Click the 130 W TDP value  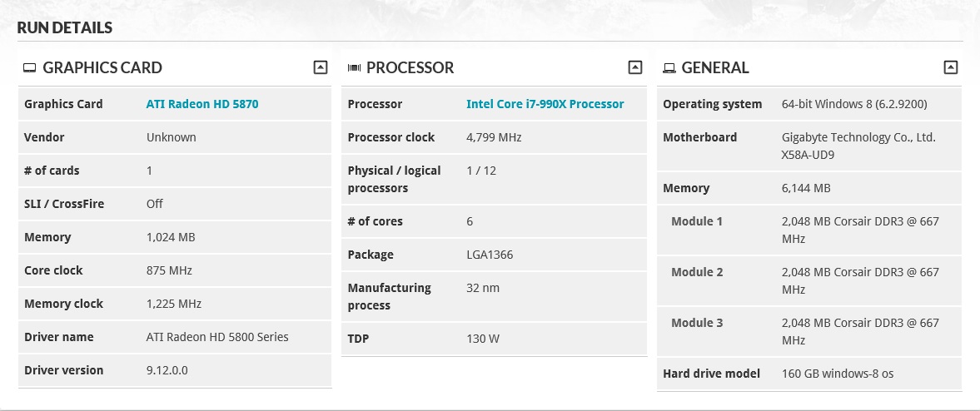pos(482,339)
